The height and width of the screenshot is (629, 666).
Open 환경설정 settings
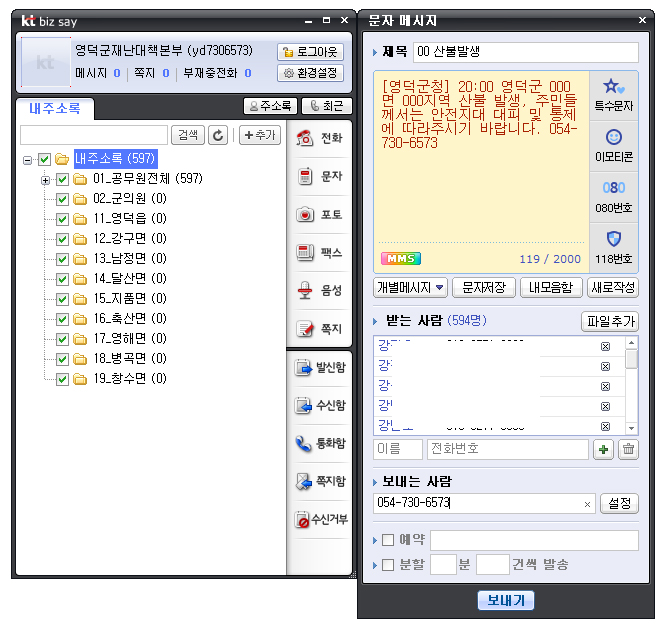point(310,73)
